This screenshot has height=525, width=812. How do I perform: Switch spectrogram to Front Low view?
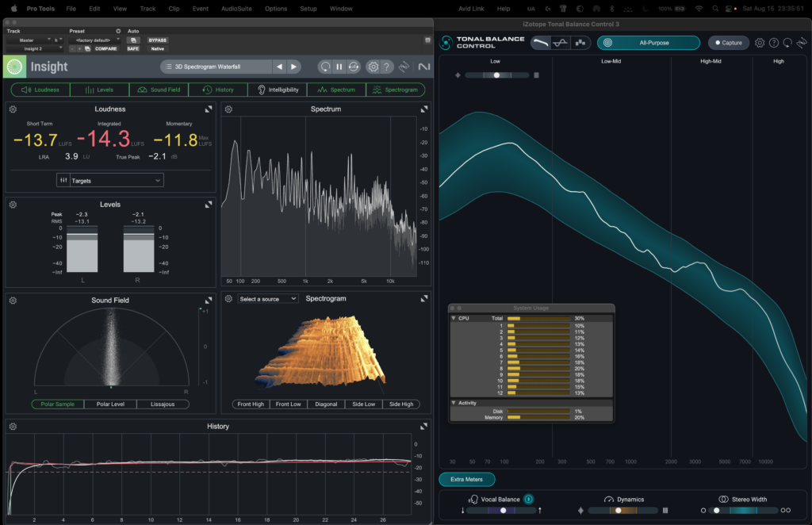(x=289, y=404)
